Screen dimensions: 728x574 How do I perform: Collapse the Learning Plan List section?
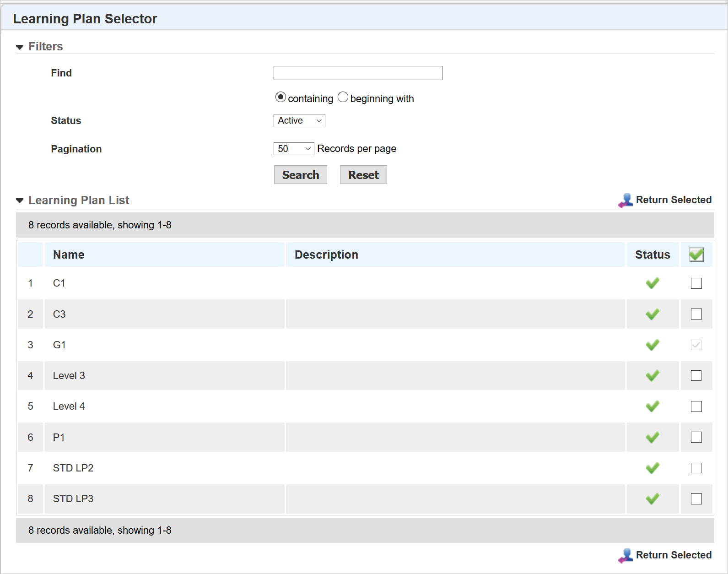pos(20,200)
